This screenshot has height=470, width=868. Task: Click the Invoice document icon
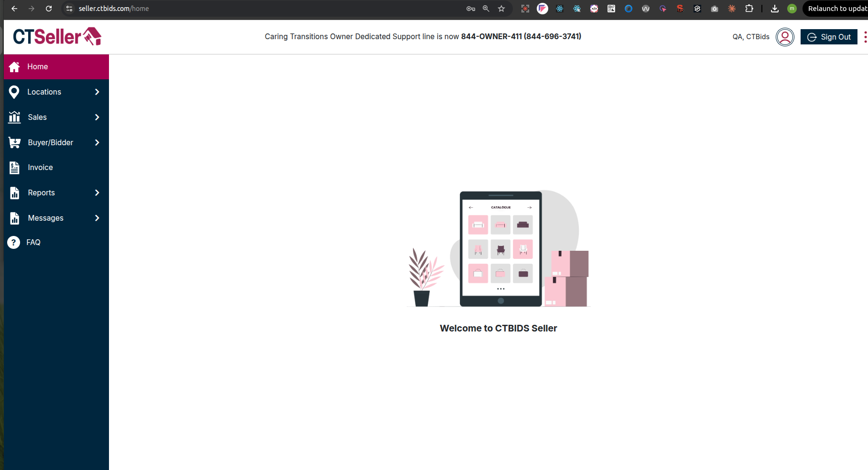point(15,168)
